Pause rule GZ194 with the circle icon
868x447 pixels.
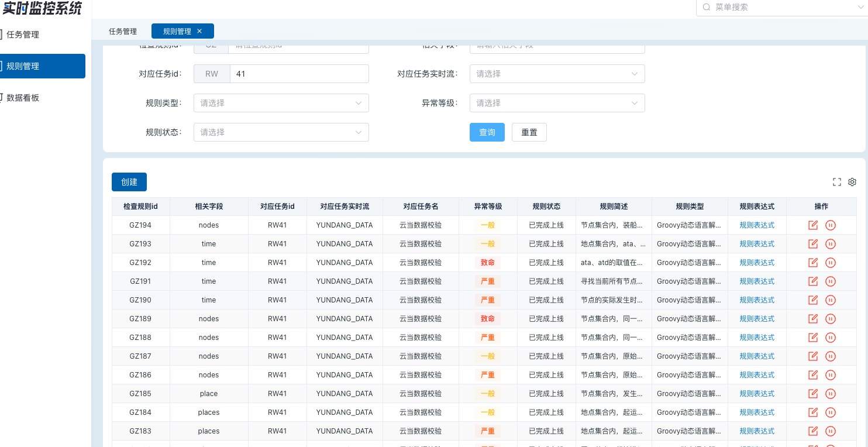pyautogui.click(x=830, y=225)
